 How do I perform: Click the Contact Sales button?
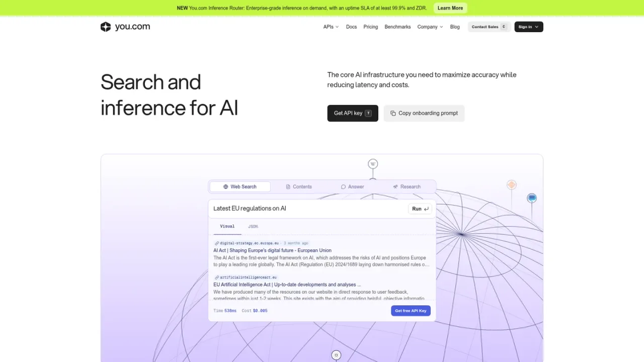click(x=489, y=27)
